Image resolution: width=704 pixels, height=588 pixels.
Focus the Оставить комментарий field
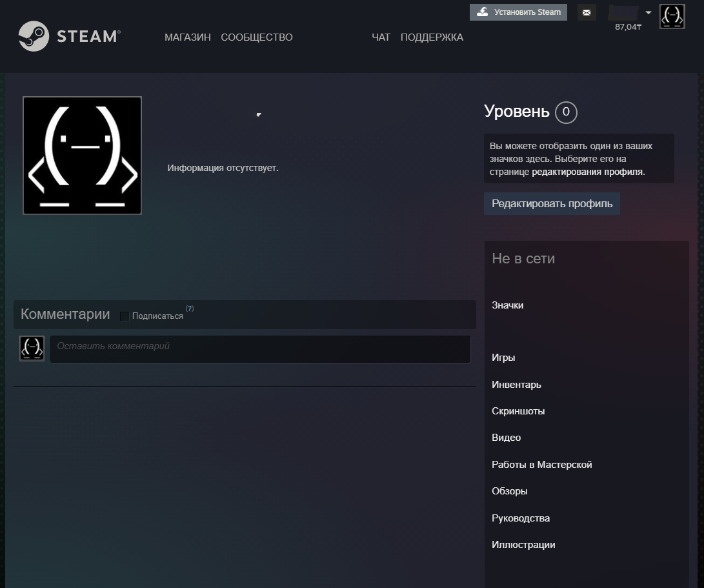[261, 349]
